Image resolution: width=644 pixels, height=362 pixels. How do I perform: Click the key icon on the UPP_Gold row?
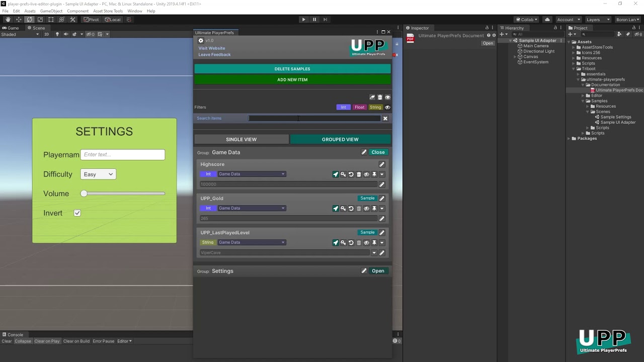coord(343,209)
